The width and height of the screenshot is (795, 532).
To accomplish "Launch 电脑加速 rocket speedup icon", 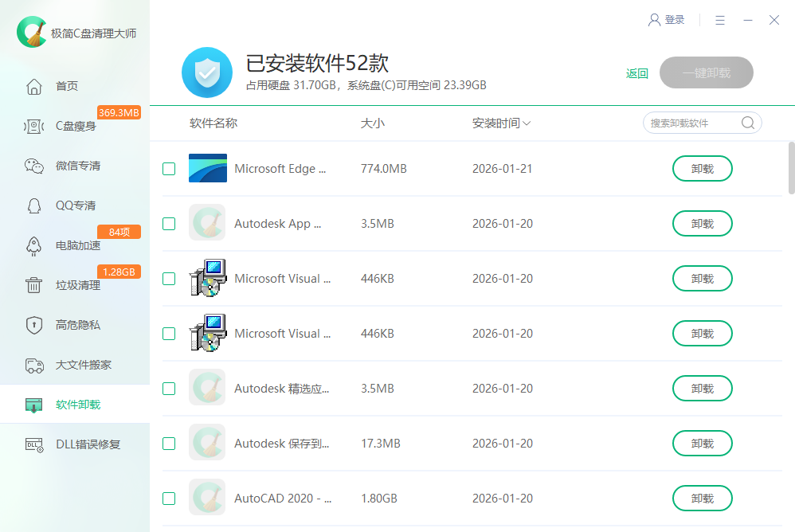I will (x=33, y=245).
